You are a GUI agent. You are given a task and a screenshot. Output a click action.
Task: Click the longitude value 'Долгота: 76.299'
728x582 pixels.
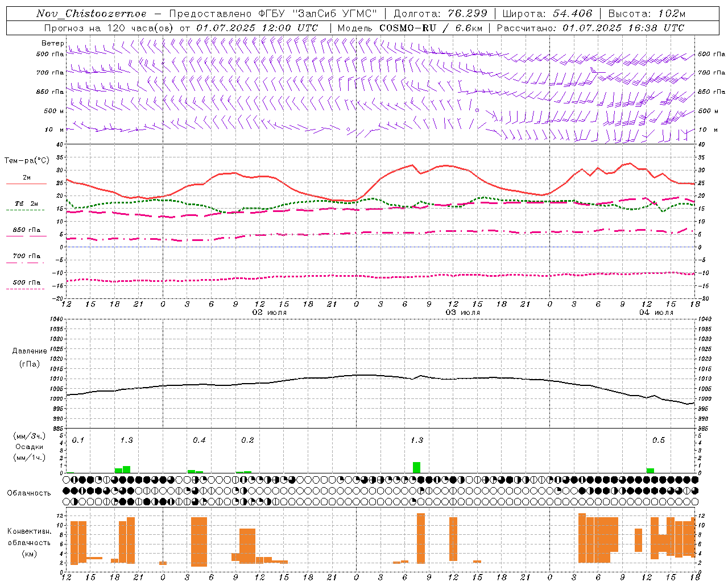point(440,14)
